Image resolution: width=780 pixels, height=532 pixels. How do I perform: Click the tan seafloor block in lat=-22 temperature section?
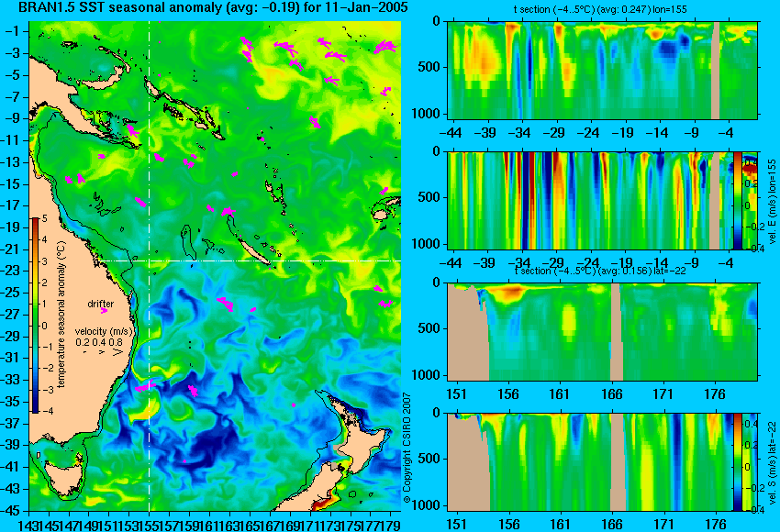coord(468,333)
